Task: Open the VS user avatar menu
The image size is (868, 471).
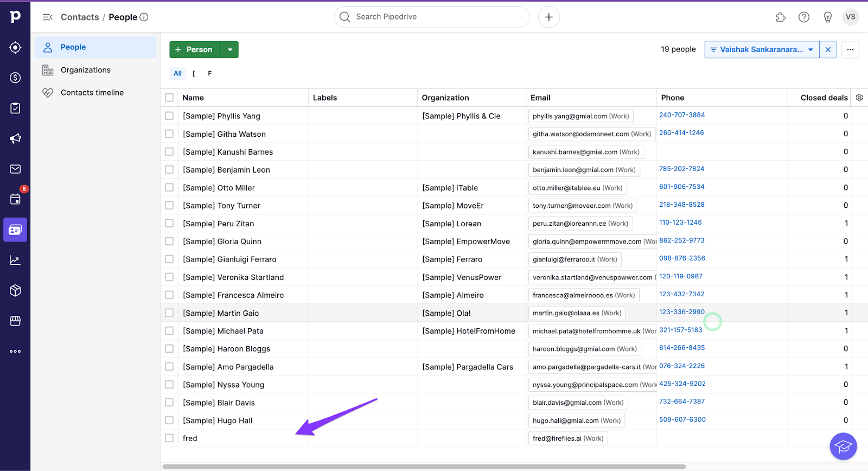Action: tap(851, 17)
